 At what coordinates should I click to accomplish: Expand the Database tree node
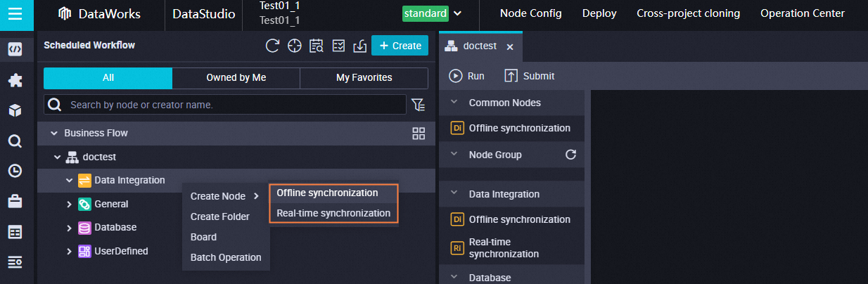coord(70,228)
